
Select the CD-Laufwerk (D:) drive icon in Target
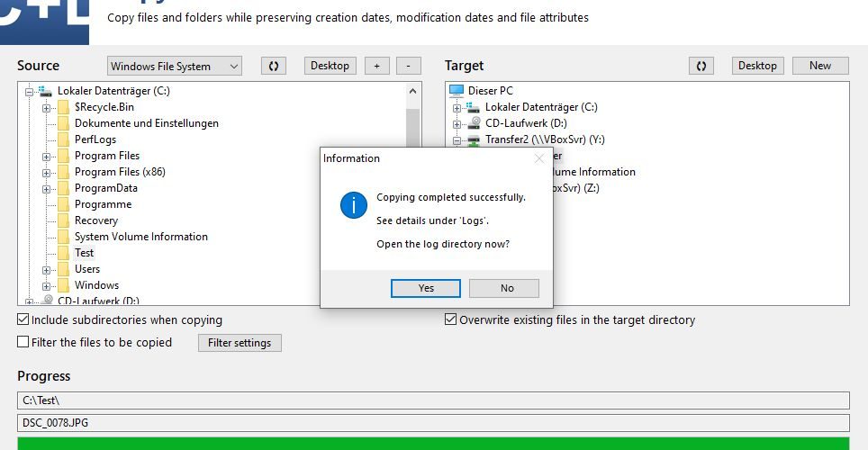tap(474, 123)
